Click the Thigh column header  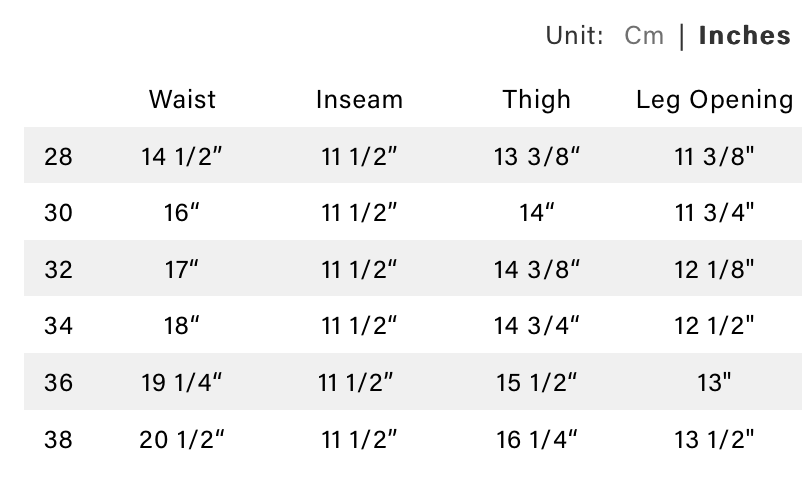[537, 100]
